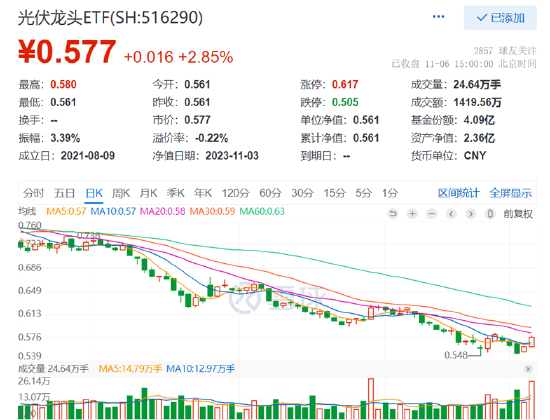Pan chart left with chevron icon
Screen dimensions: 550x420
click(x=451, y=213)
